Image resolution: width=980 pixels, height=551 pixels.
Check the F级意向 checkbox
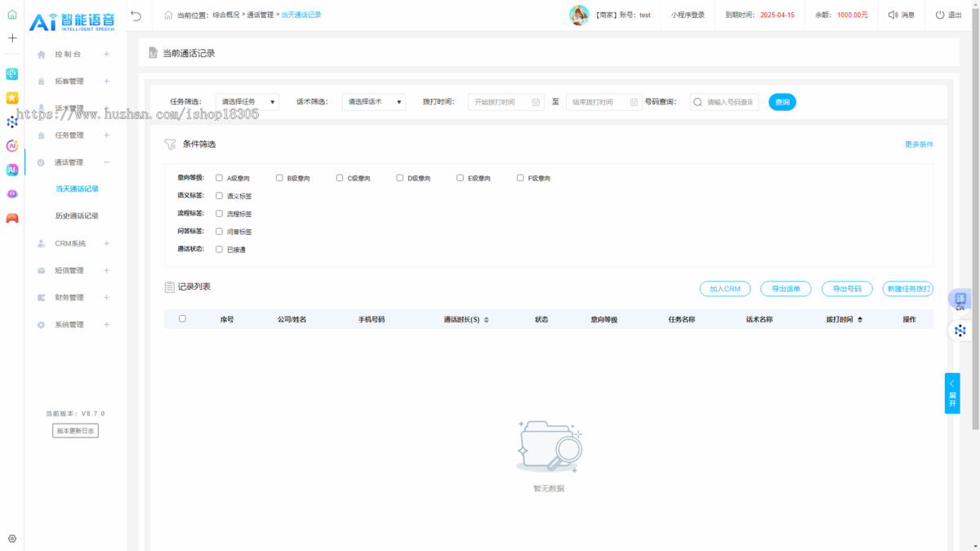pos(520,177)
